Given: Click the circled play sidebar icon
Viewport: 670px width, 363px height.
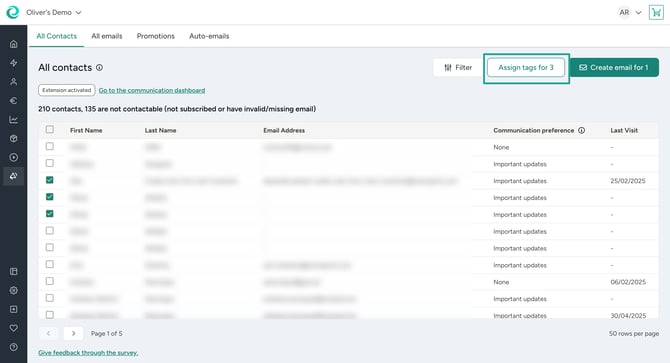Looking at the screenshot, I should pos(14,157).
